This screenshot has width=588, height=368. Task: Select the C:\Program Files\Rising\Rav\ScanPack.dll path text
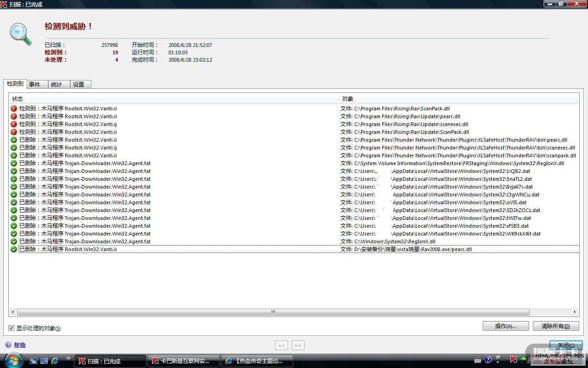(x=402, y=109)
